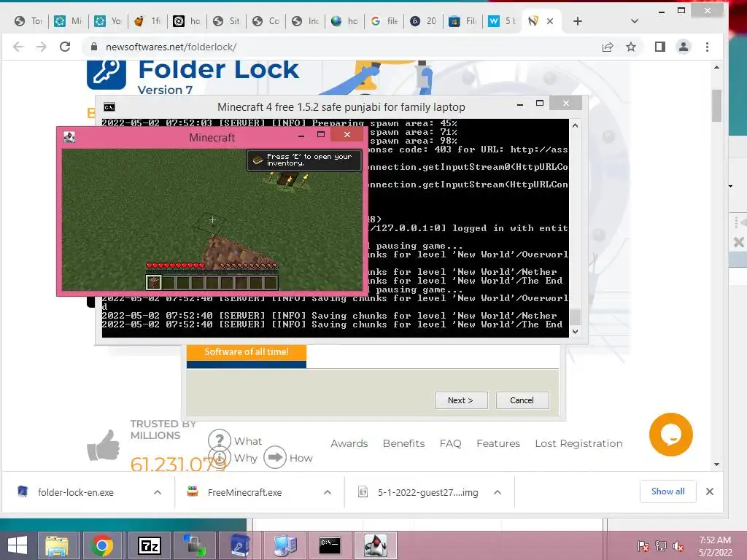Reload the Folder Lock page

[x=65, y=47]
